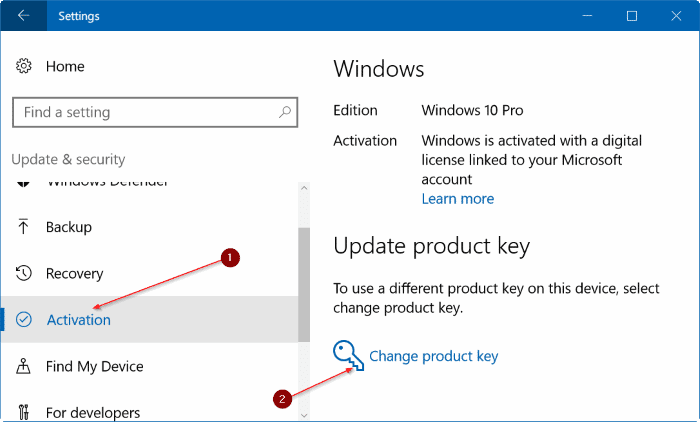Open the Backup settings page
Viewport: 700px width, 422px height.
pyautogui.click(x=69, y=227)
